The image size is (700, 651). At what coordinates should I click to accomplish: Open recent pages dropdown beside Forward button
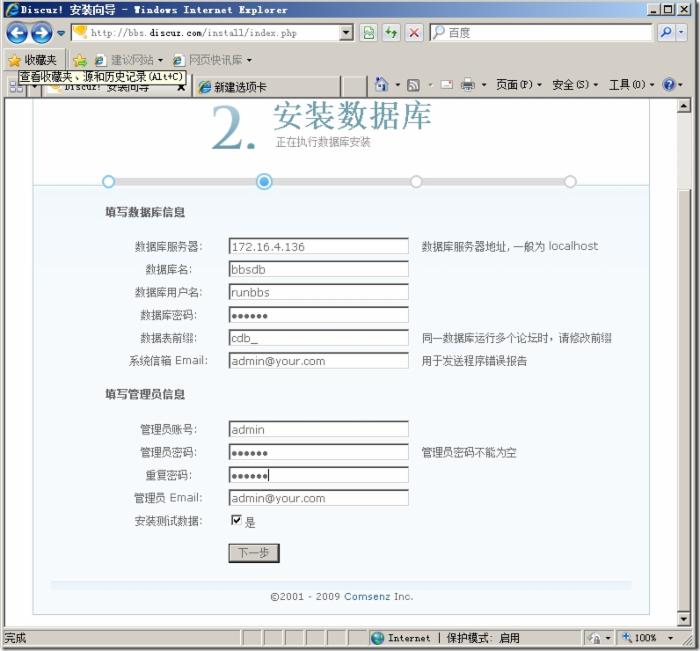click(x=61, y=33)
